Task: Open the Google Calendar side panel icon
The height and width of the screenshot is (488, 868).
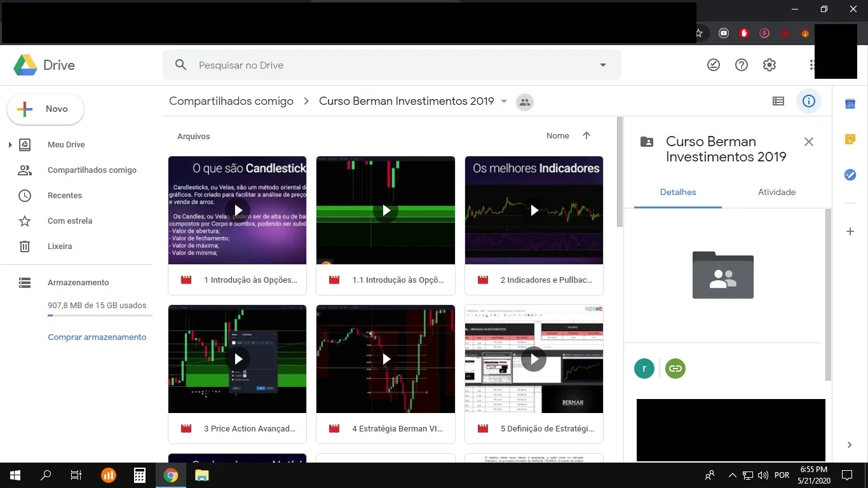Action: point(850,104)
